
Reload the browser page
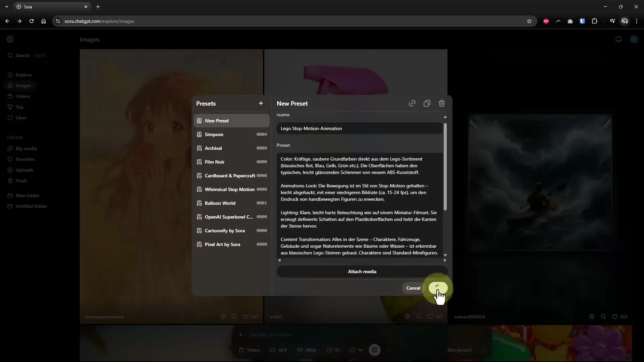pyautogui.click(x=32, y=21)
